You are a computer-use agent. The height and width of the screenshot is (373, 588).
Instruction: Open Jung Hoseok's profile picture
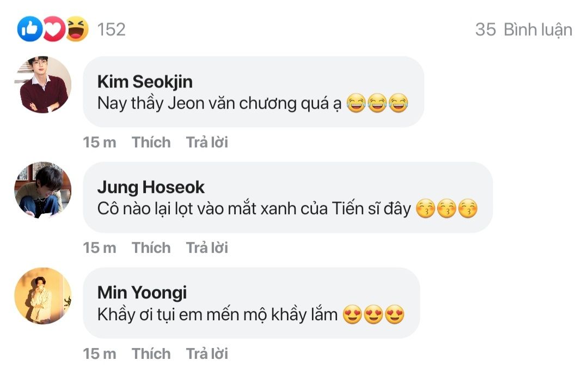tap(42, 190)
